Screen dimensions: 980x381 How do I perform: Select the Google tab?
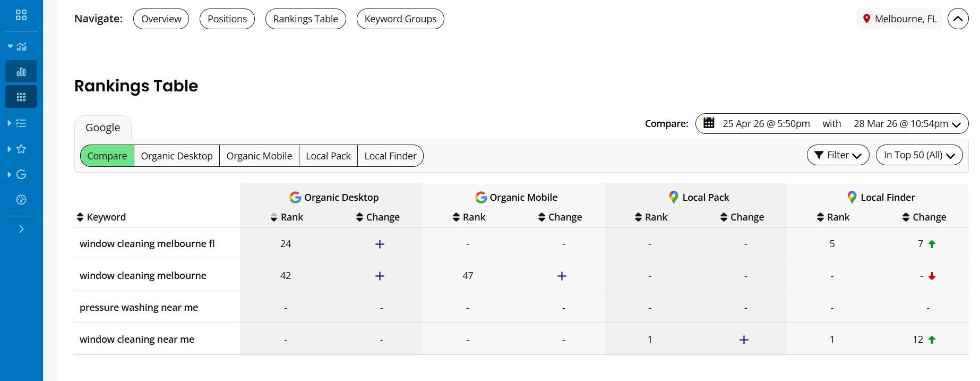click(103, 128)
